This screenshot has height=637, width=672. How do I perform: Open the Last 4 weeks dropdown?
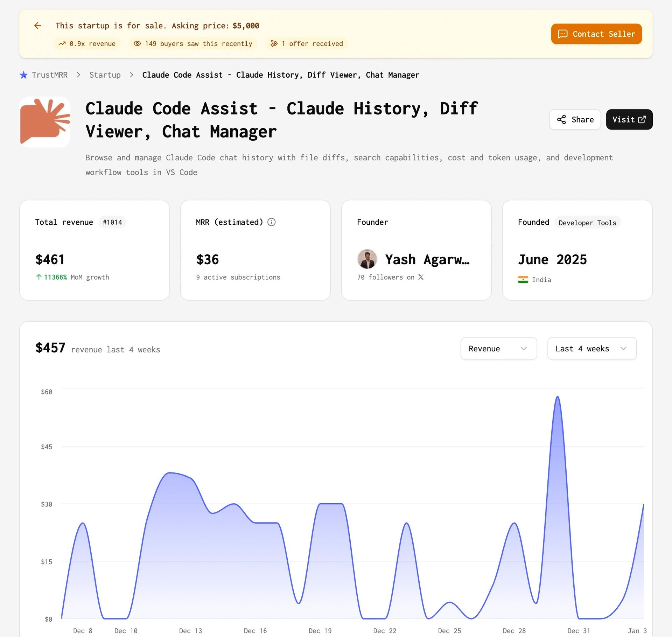point(591,349)
